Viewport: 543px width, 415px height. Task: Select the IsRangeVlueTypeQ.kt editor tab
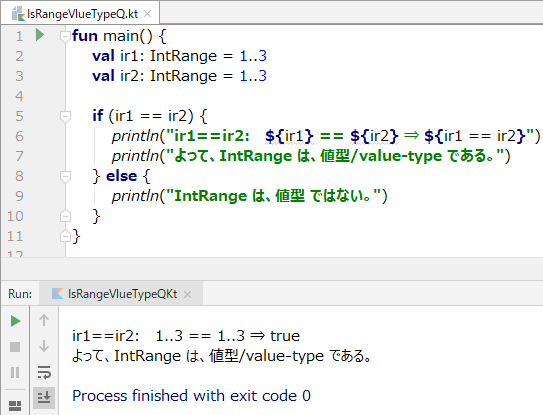[80, 14]
